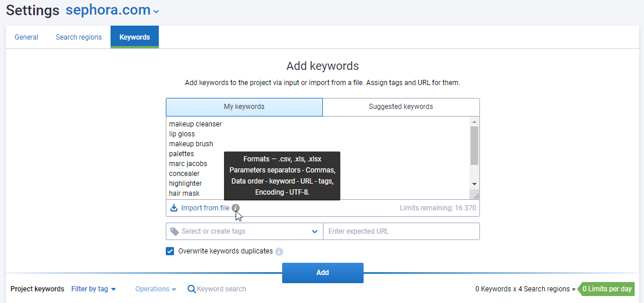Click the info icon beside Import from file
The image size is (644, 303).
coord(236,208)
